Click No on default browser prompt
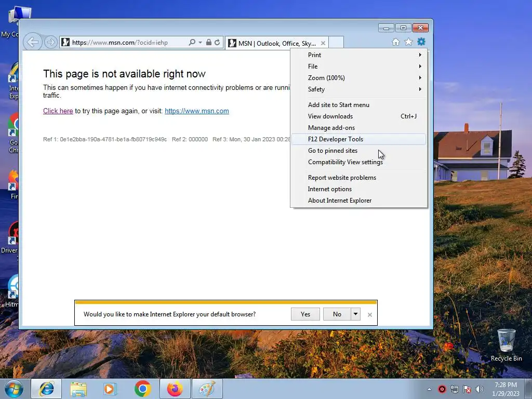This screenshot has width=532, height=399. click(337, 314)
